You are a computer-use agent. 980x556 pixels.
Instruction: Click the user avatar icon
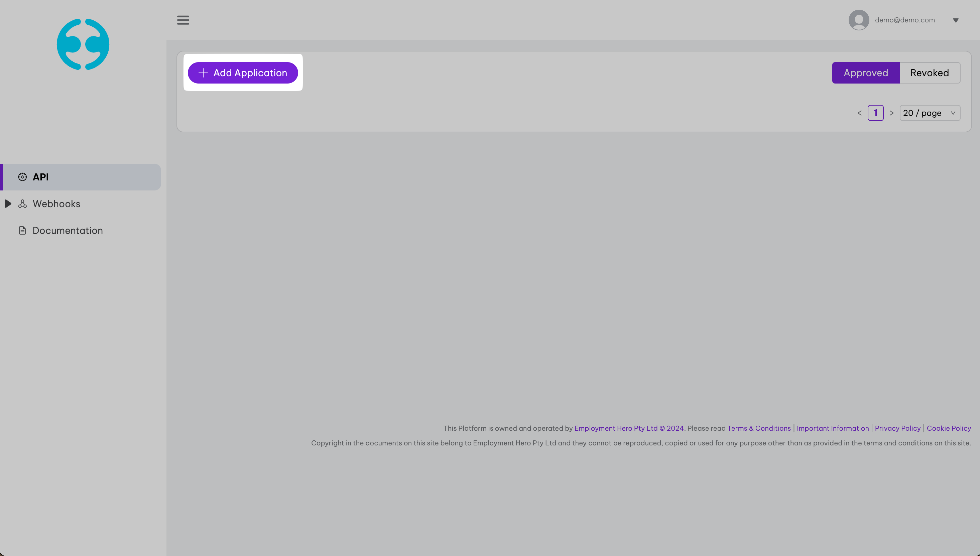(859, 20)
